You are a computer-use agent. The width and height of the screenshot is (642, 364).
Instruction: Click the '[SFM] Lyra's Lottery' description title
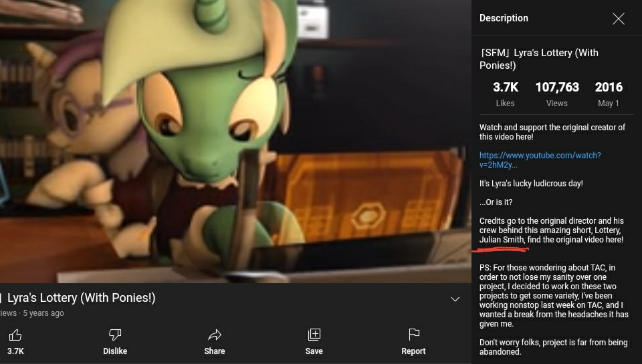tap(539, 59)
